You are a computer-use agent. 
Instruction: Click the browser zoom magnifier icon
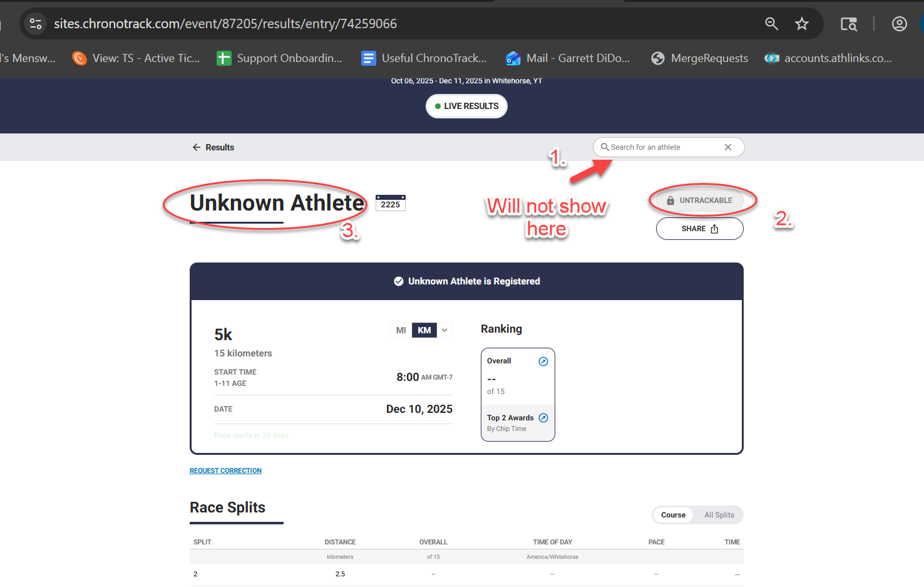coord(771,24)
